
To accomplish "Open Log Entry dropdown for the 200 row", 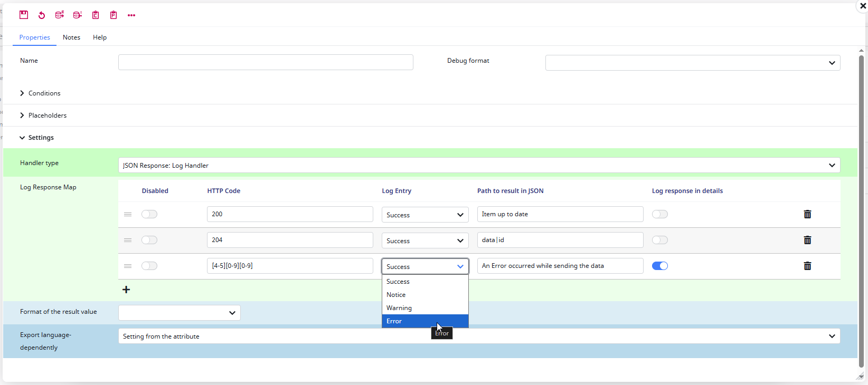I will [425, 215].
